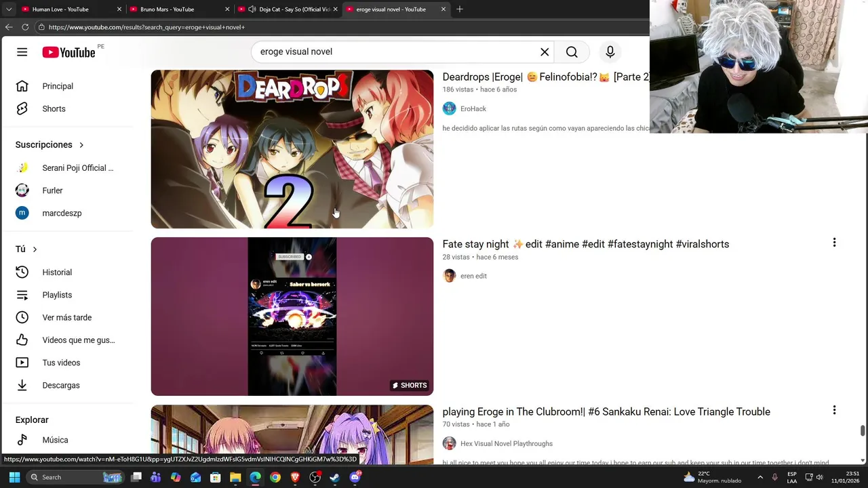Open OBS Studio from the taskbar
This screenshot has width=868, height=488.
(x=315, y=477)
